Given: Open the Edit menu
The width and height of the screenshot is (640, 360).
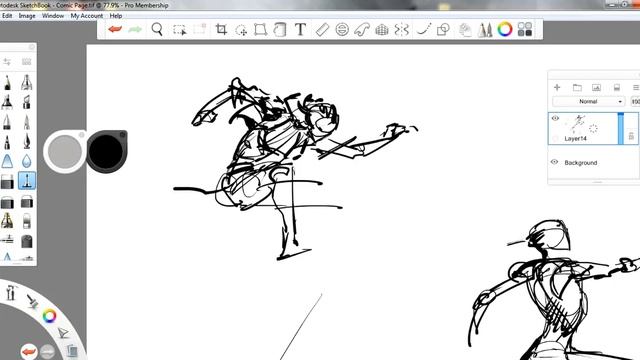Looking at the screenshot, I should click(7, 16).
